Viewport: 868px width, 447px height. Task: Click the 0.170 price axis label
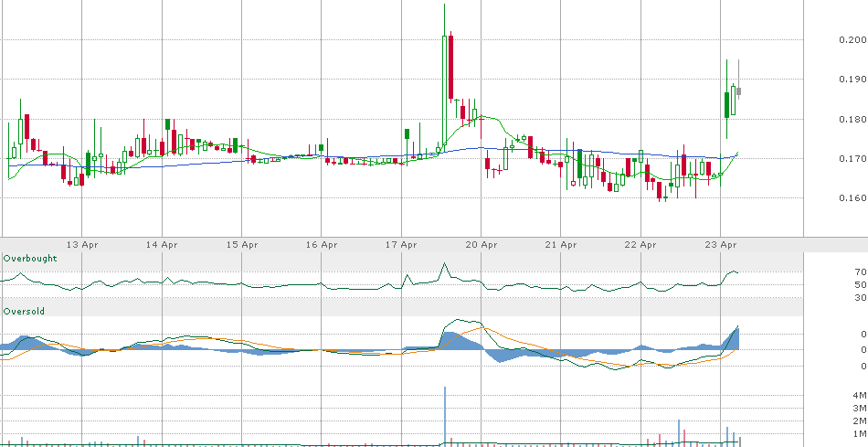(x=852, y=158)
